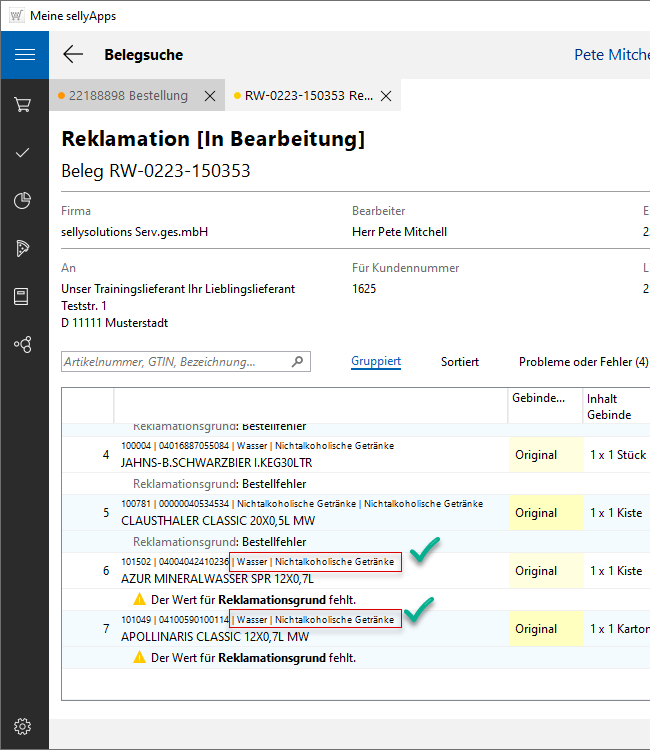The image size is (650, 750).
Task: Select the AZUR MINERALWASSER SPR 12X0,7L row
Action: coord(217,579)
